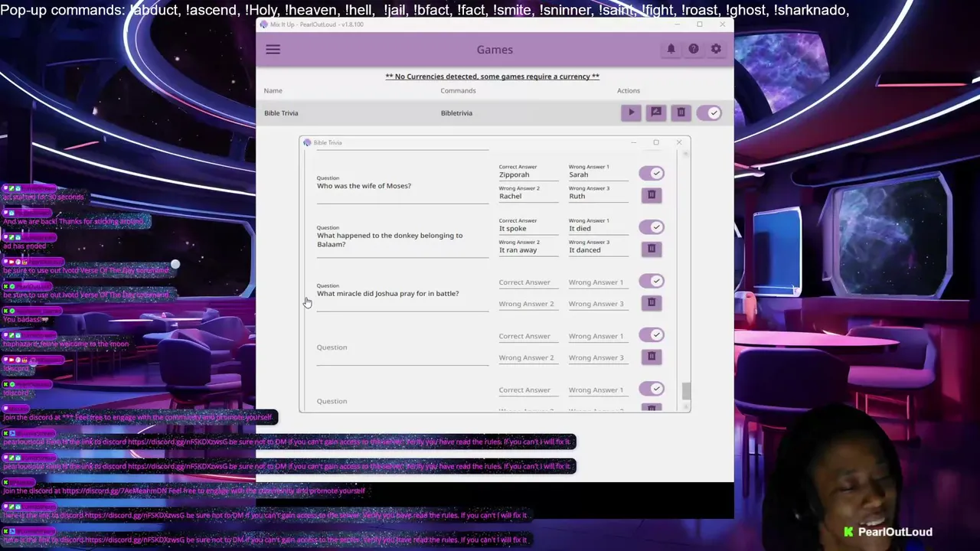Run the Bible Trivia game with play button
Viewport: 980px width, 551px height.
(632, 112)
